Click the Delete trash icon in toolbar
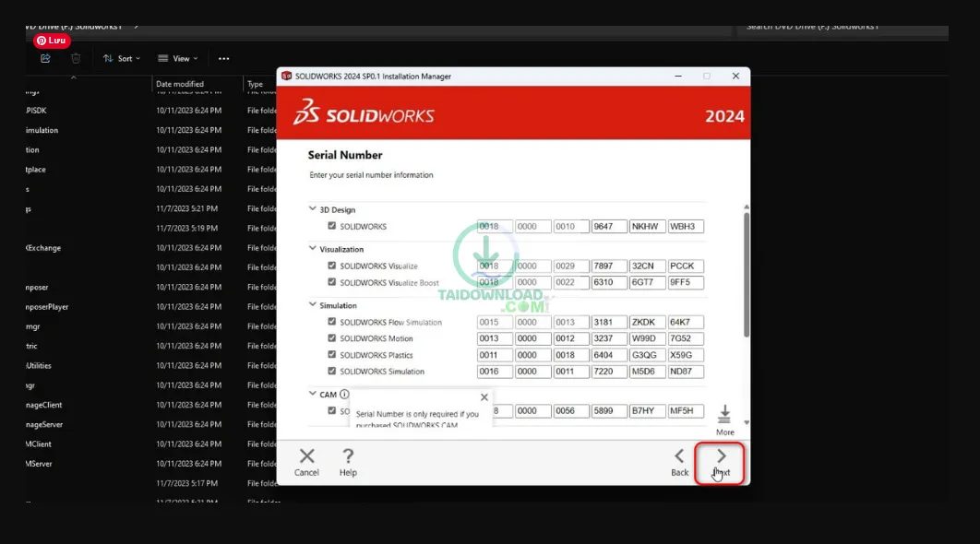The height and width of the screenshot is (544, 980). [76, 57]
